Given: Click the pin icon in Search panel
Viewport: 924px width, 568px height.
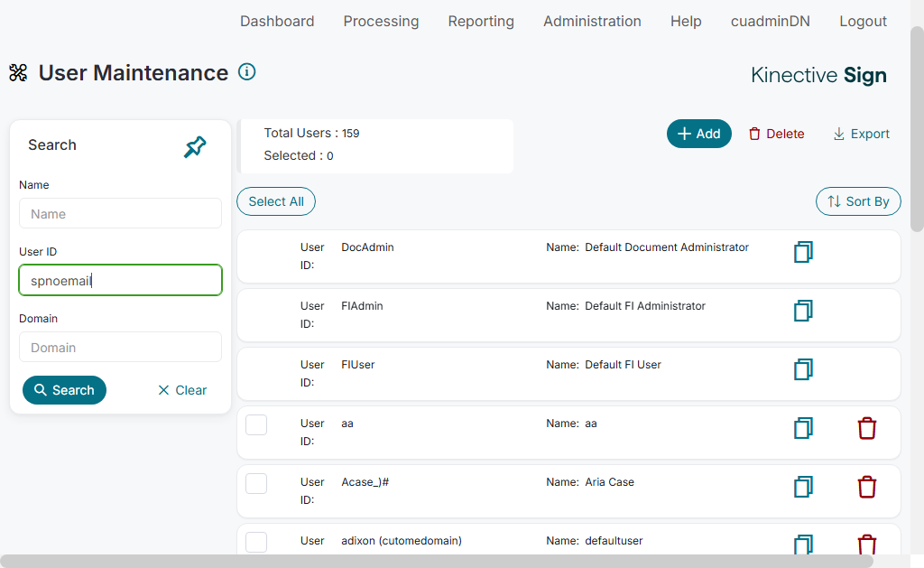Looking at the screenshot, I should (195, 147).
